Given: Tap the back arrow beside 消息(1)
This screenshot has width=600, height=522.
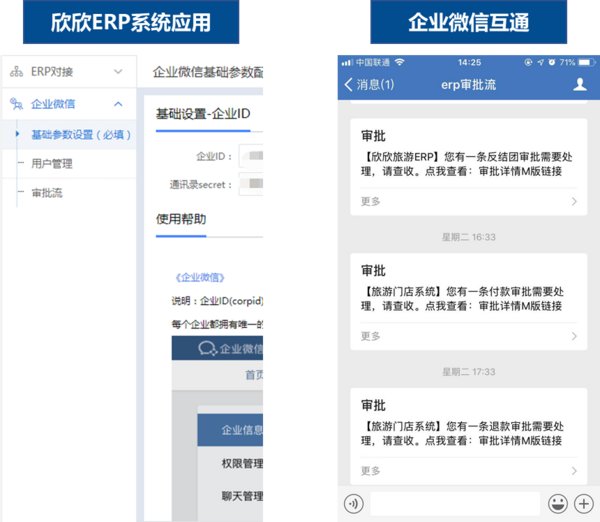Looking at the screenshot, I should tap(348, 85).
